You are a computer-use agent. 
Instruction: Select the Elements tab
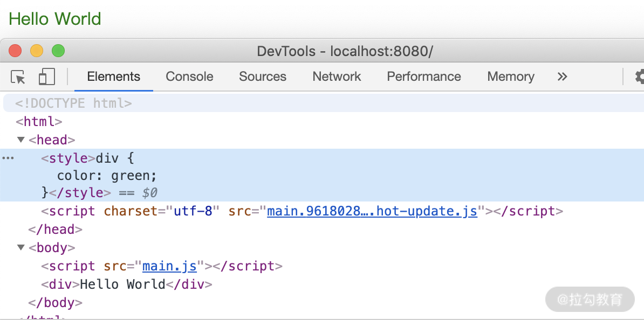tap(113, 77)
